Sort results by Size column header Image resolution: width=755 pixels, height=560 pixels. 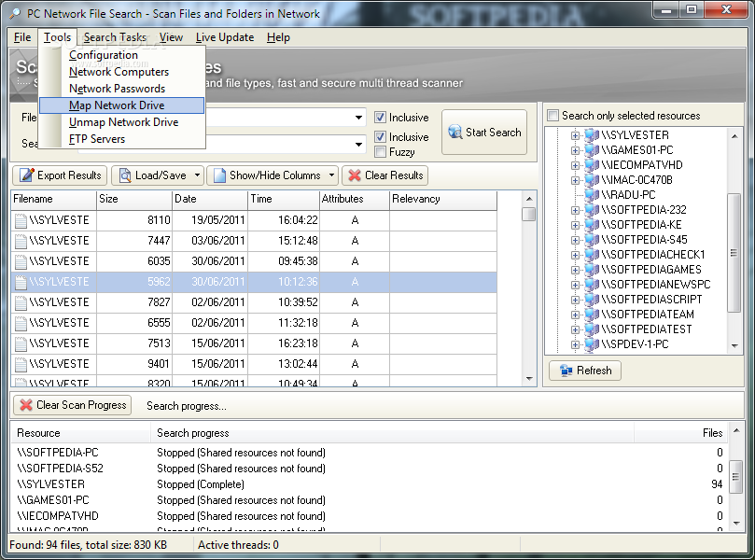tap(133, 199)
